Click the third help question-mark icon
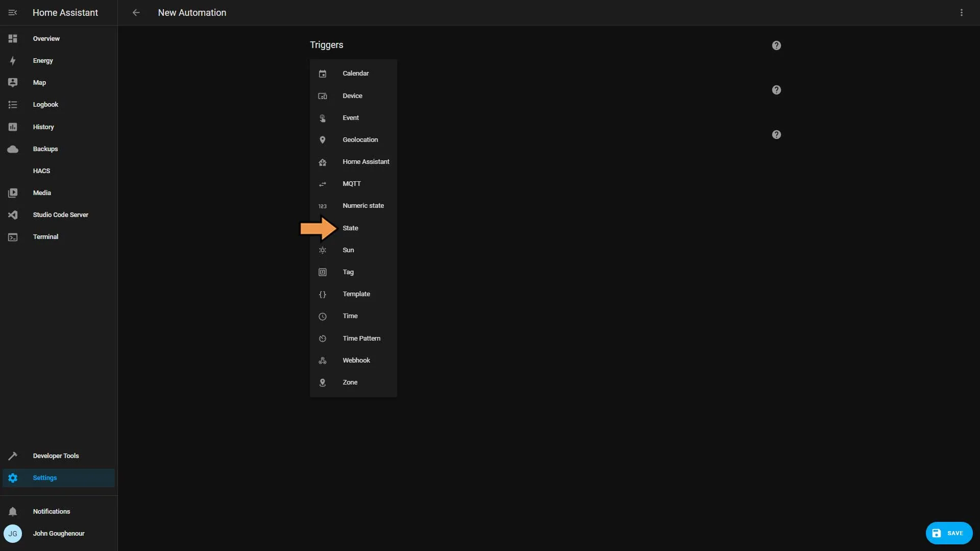This screenshot has width=980, height=551. pos(776,135)
